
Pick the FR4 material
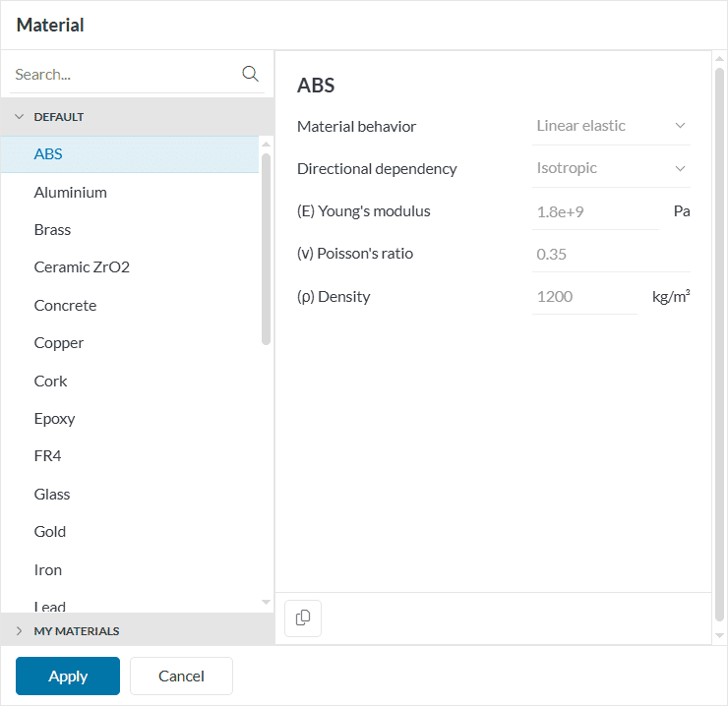point(47,456)
